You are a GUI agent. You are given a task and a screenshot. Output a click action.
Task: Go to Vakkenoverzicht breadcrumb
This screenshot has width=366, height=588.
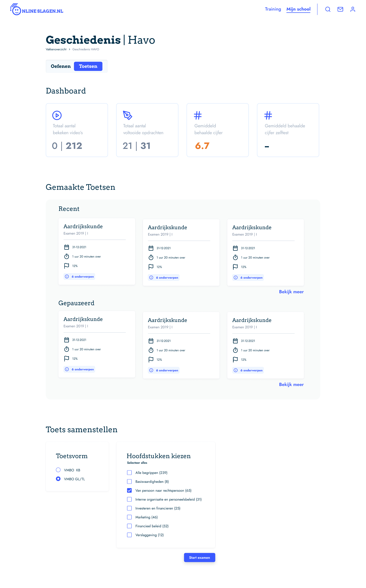pyautogui.click(x=56, y=49)
